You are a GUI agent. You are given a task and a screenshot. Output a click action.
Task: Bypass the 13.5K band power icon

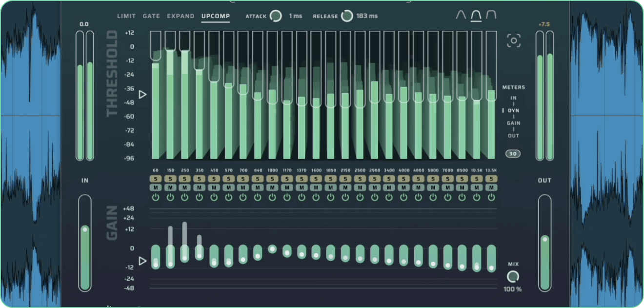pyautogui.click(x=491, y=197)
